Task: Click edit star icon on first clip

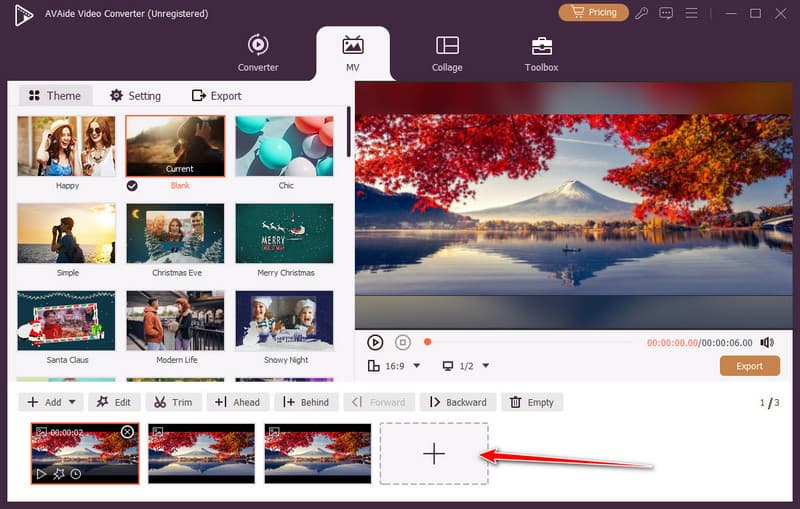Action: 59,474
